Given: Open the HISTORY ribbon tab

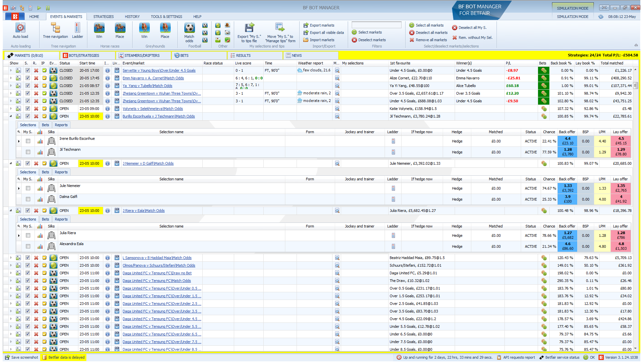Looking at the screenshot, I should pos(132,17).
